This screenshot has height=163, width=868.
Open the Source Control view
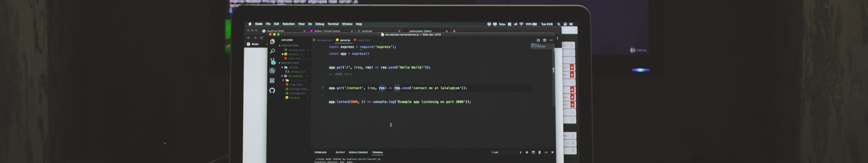tap(273, 61)
